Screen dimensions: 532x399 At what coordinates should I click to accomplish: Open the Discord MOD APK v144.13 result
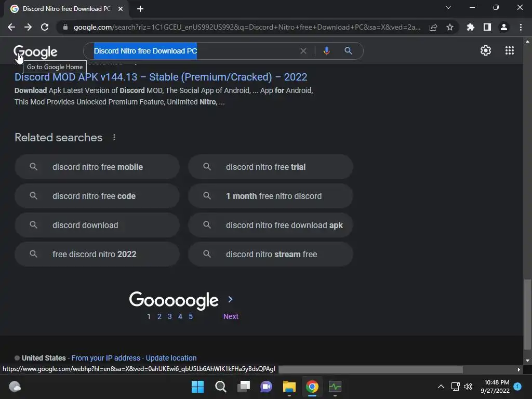(x=161, y=77)
